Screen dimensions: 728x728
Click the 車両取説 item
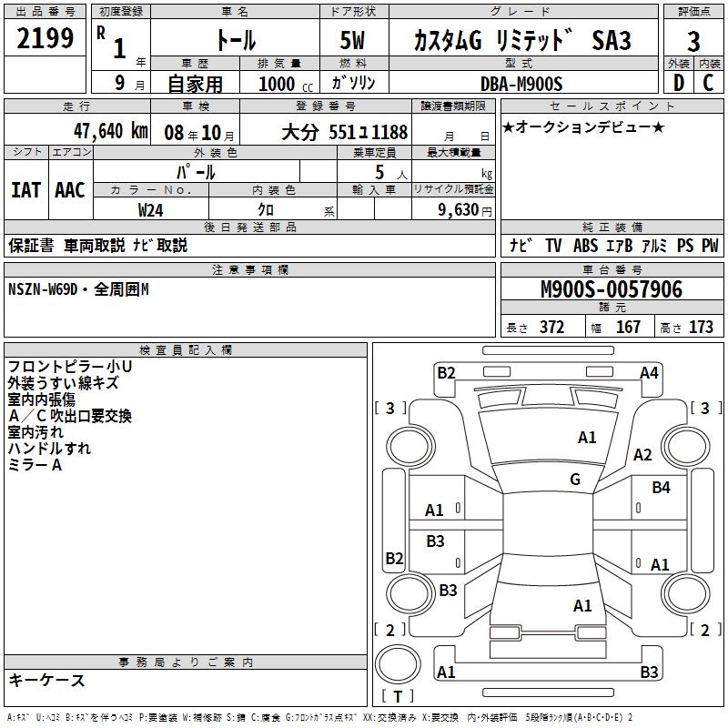click(95, 246)
